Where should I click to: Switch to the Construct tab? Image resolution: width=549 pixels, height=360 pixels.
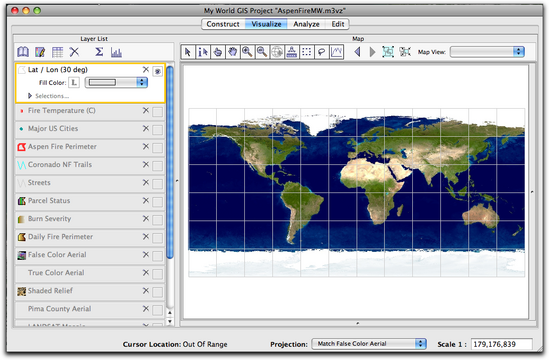[223, 24]
